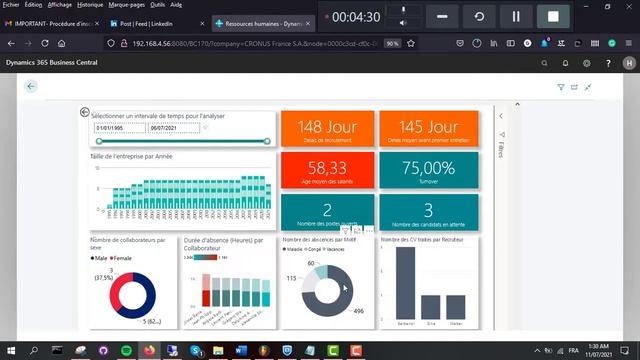Select the 145 Jour first interview card
The width and height of the screenshot is (640, 360).
click(429, 129)
